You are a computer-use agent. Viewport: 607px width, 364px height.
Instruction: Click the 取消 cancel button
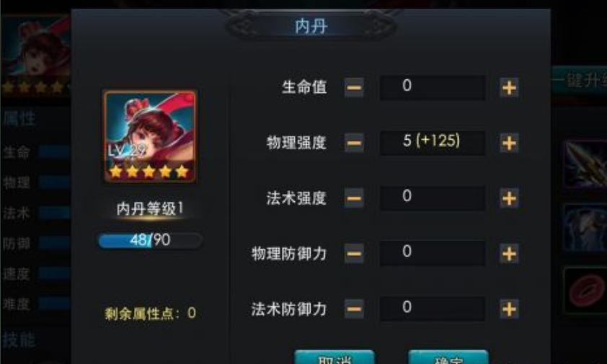pos(334,358)
